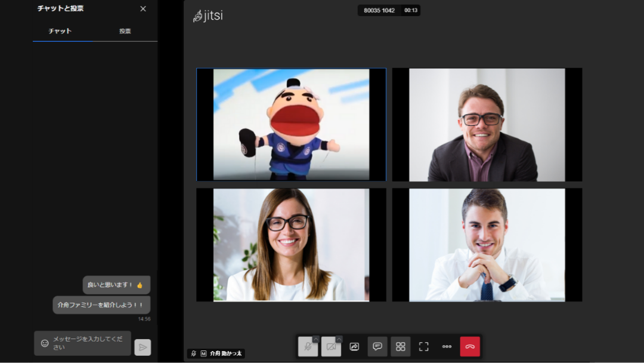The image size is (644, 363).
Task: Click the チャットと投票 panel title
Action: [x=60, y=8]
